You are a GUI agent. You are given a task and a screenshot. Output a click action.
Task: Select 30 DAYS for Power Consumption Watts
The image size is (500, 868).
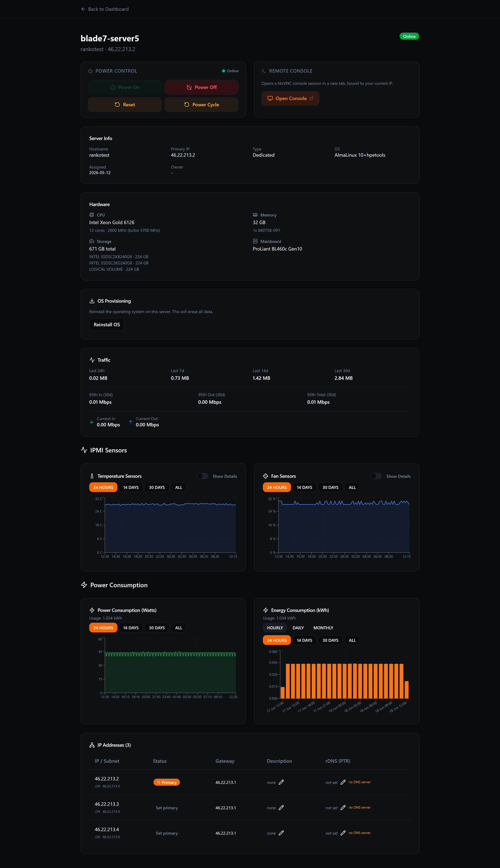point(157,628)
